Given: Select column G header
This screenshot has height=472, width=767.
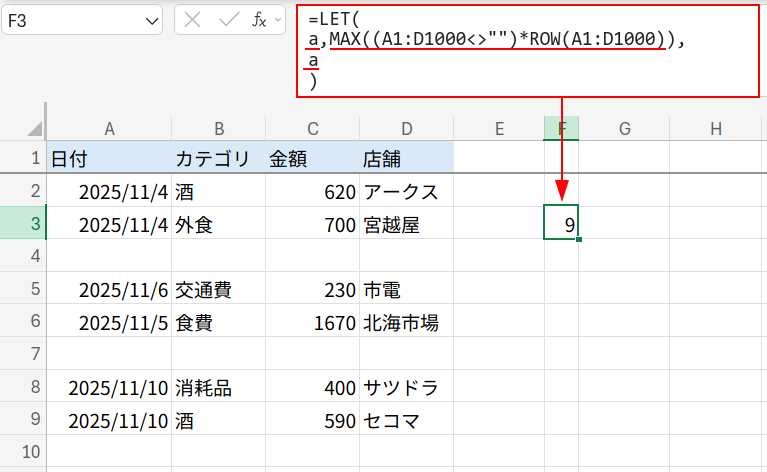Looking at the screenshot, I should click(624, 129).
